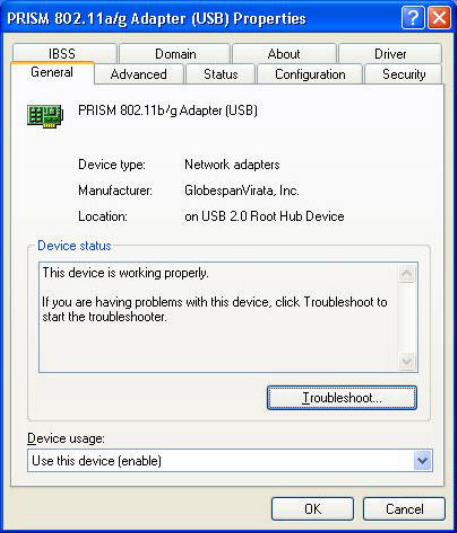Dismiss dialog with Cancel button
Viewport: 457px width, 533px height.
[x=404, y=509]
